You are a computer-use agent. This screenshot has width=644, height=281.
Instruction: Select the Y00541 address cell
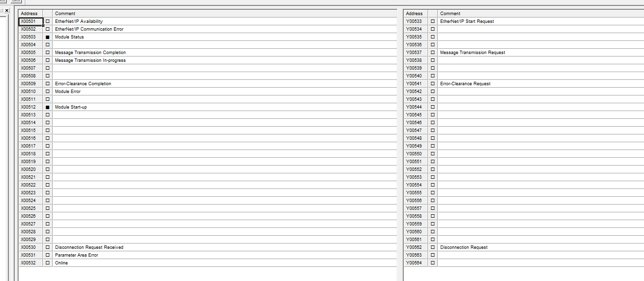click(416, 84)
